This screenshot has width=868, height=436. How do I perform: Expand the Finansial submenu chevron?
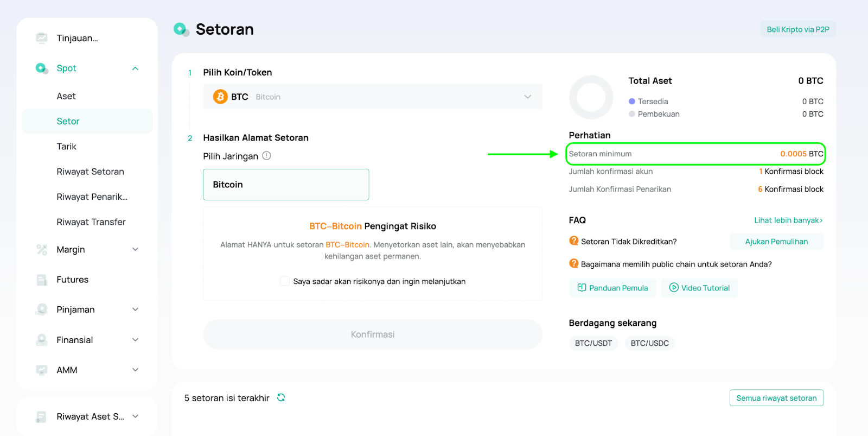[x=136, y=340]
